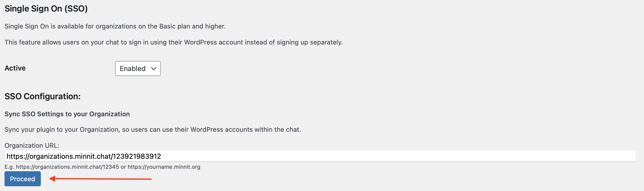Click the Basic plan description line
The image size is (644, 191).
tap(115, 26)
